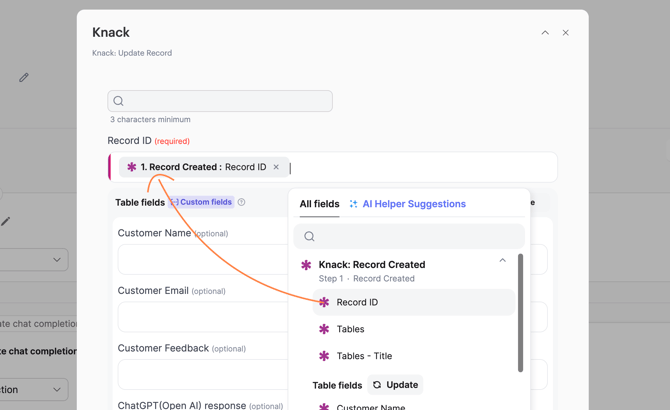
Task: Click the refresh icon in the Update button
Action: 377,385
